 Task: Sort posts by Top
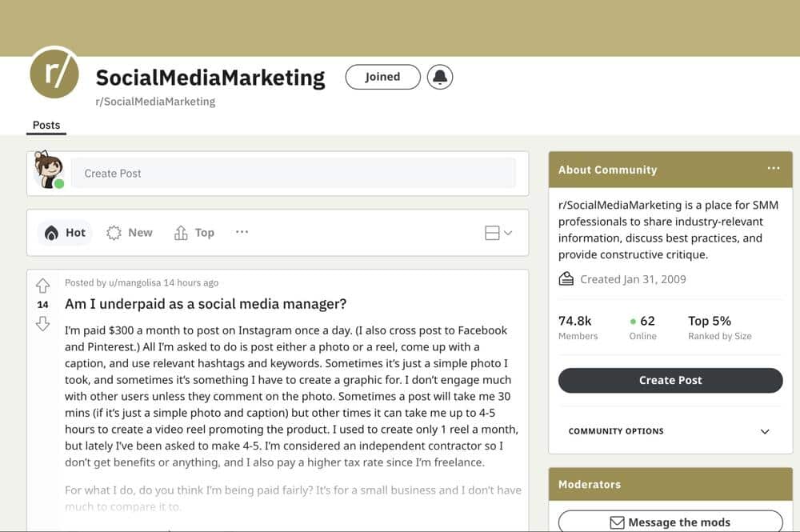[x=194, y=233]
